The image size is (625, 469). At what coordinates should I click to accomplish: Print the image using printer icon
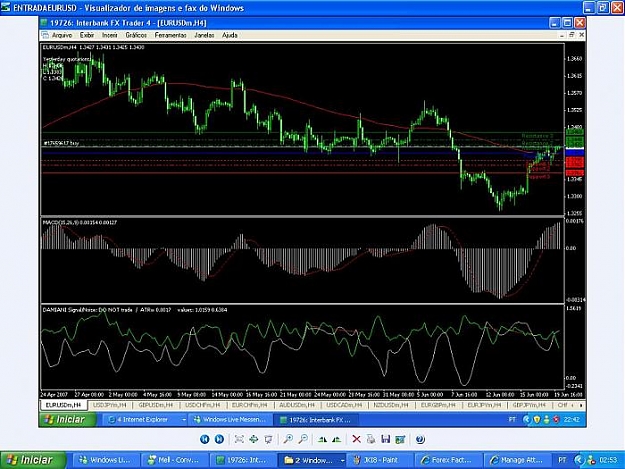(x=371, y=439)
